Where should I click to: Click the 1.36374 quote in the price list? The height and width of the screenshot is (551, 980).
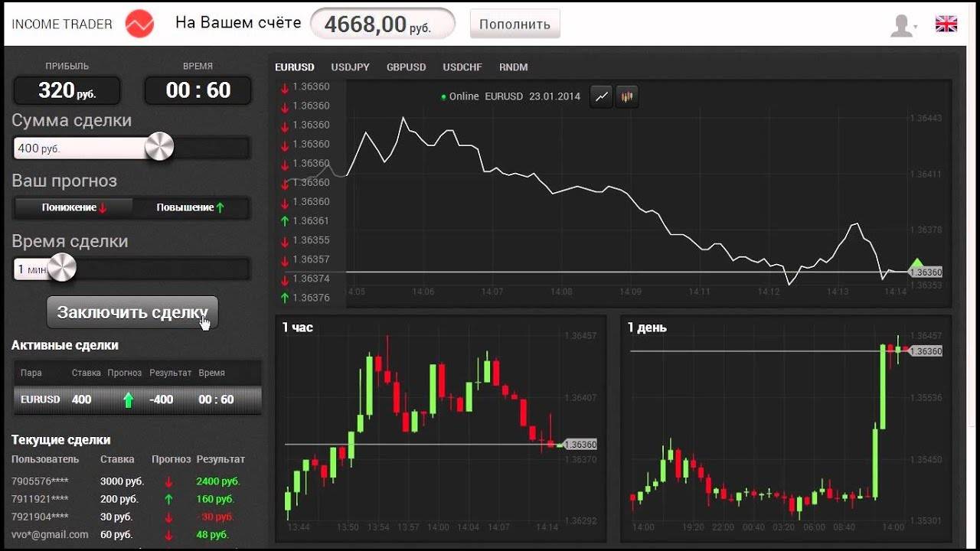pos(311,279)
